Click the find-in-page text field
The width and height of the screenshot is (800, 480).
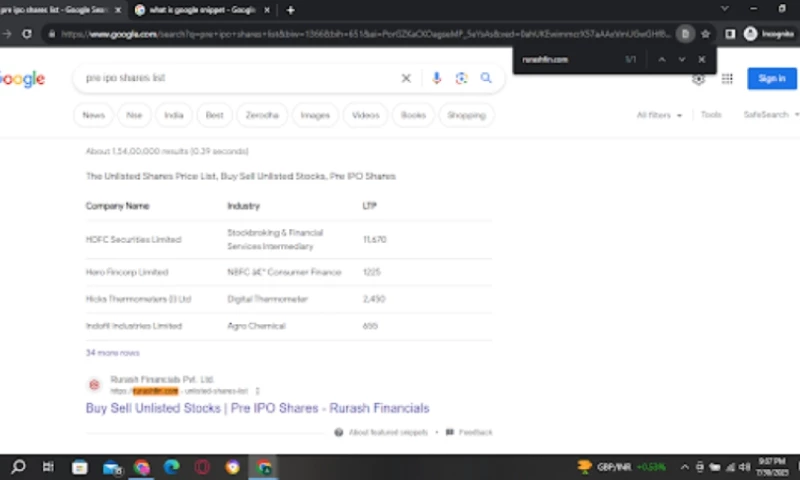[x=569, y=59]
